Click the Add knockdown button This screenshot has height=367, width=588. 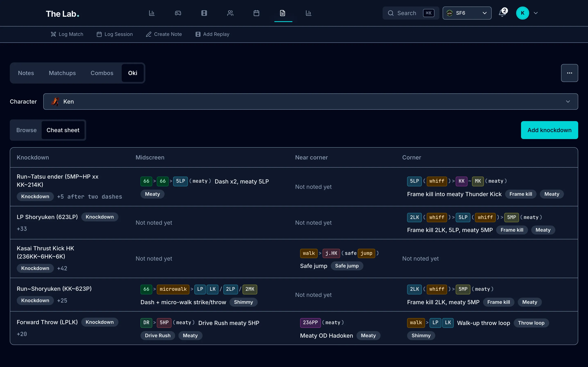[x=549, y=130]
